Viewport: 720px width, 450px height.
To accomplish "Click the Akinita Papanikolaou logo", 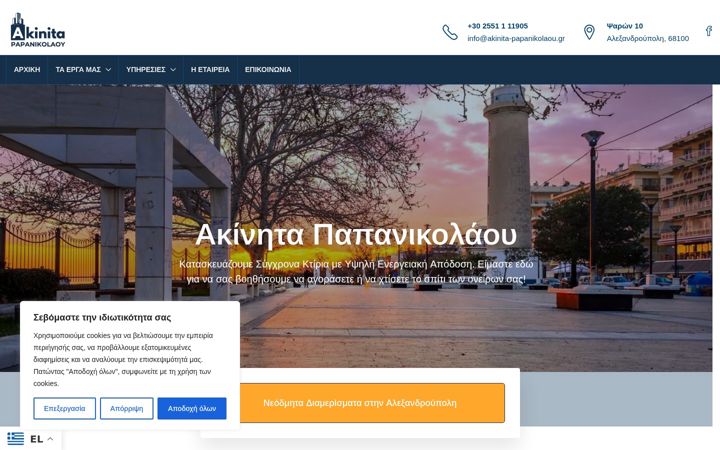I will tap(38, 30).
